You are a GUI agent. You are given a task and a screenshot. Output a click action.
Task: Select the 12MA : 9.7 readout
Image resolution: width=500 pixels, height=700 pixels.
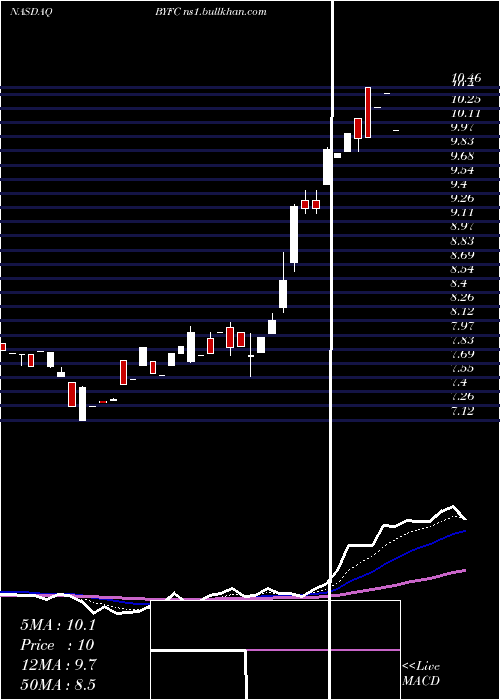point(58,665)
